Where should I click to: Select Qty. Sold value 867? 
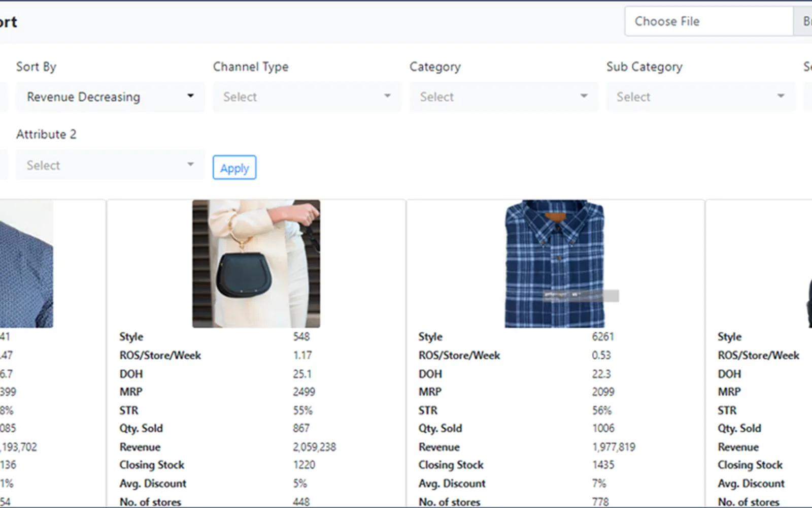click(x=301, y=429)
